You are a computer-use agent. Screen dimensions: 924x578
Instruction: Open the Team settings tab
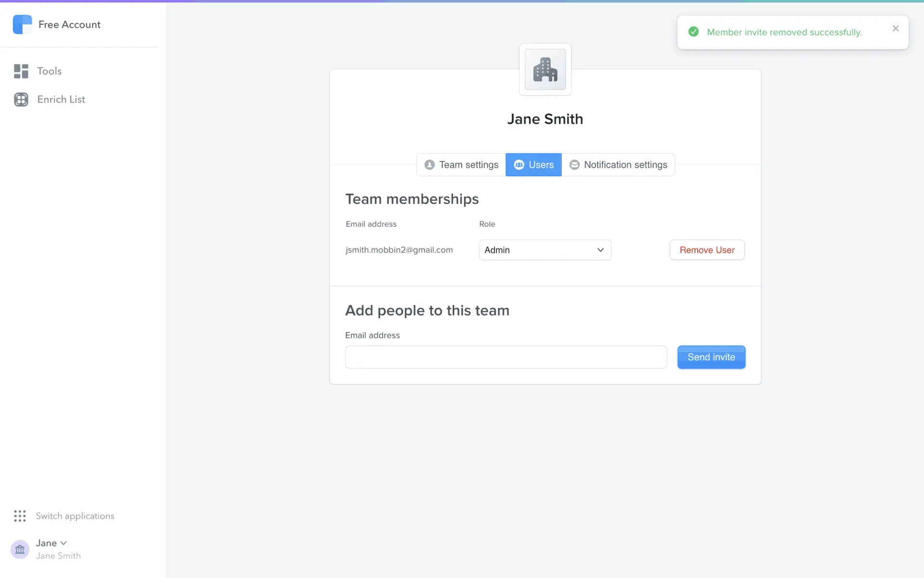pyautogui.click(x=461, y=165)
